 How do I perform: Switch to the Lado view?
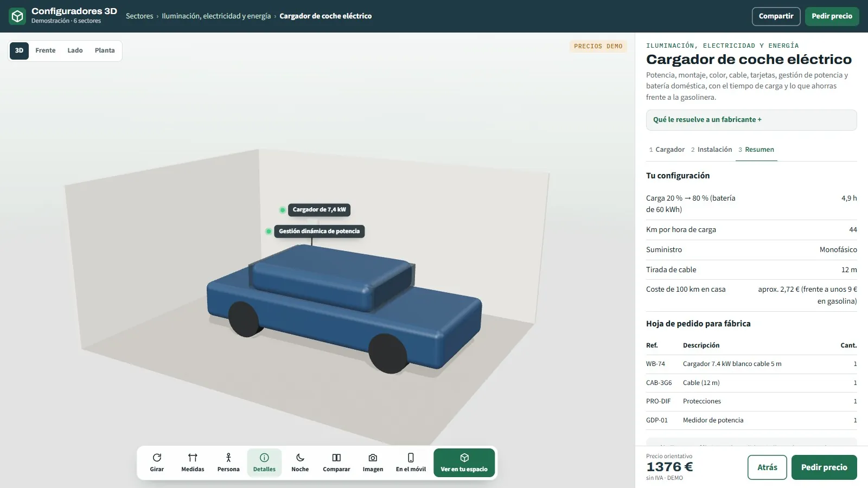click(75, 50)
